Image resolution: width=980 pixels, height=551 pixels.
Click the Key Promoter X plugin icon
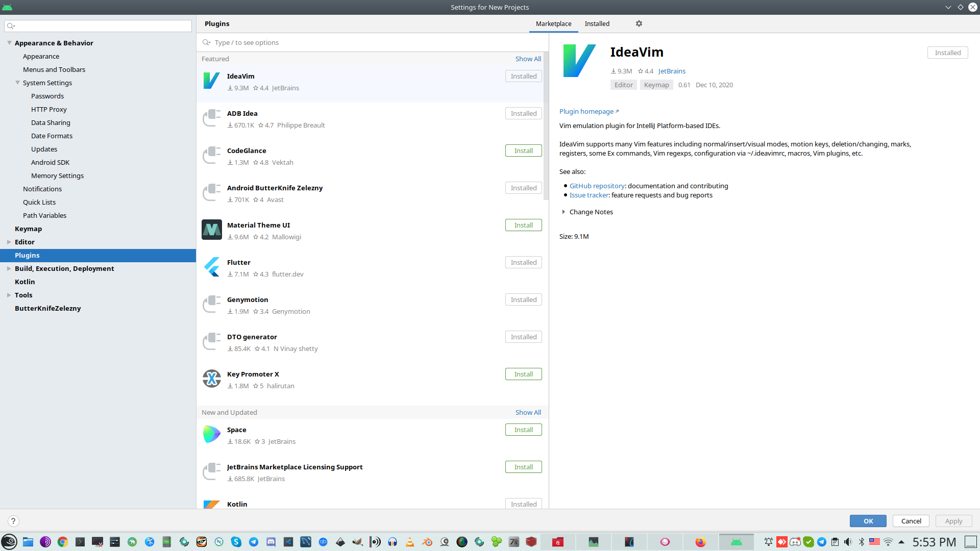[211, 379]
